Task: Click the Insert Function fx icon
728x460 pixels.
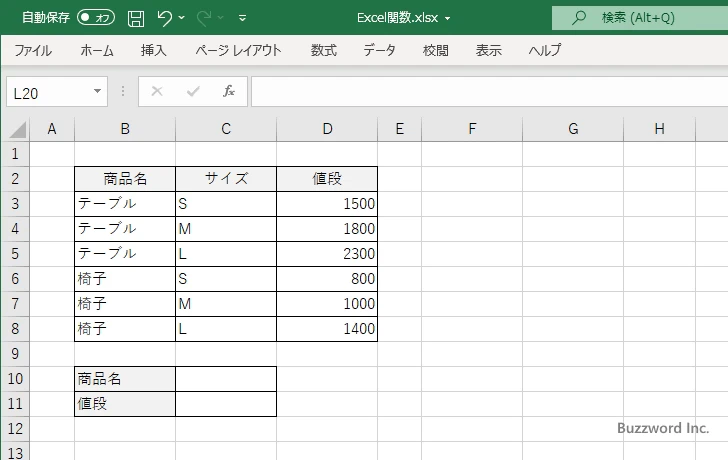Action: coord(228,91)
